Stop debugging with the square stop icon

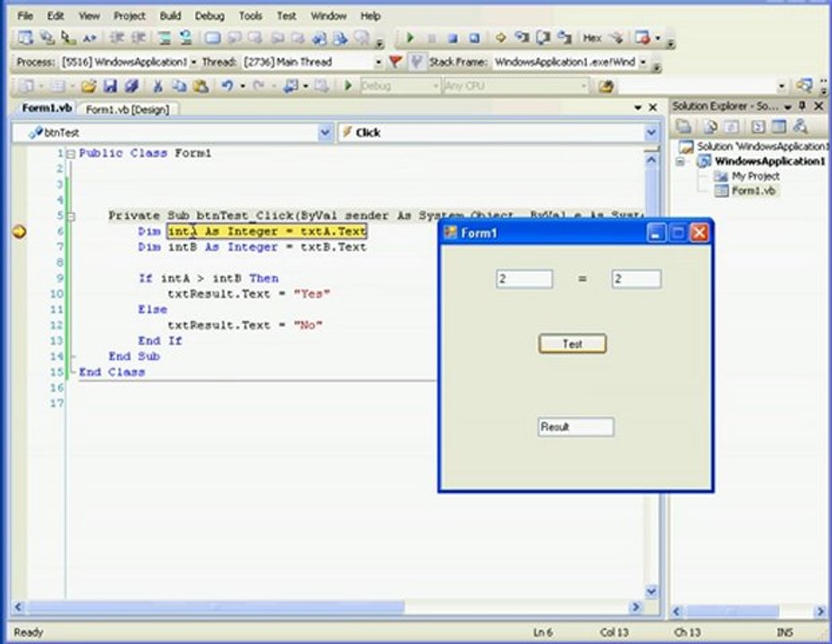point(453,38)
